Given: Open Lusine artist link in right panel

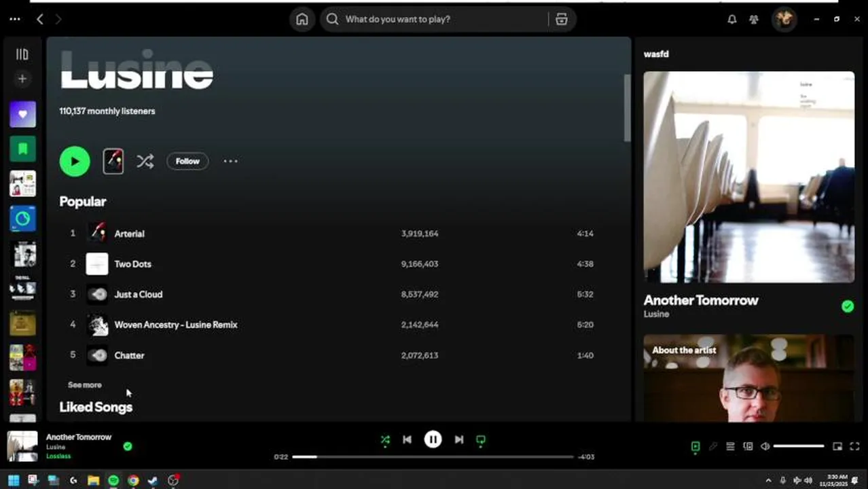Looking at the screenshot, I should [x=656, y=314].
